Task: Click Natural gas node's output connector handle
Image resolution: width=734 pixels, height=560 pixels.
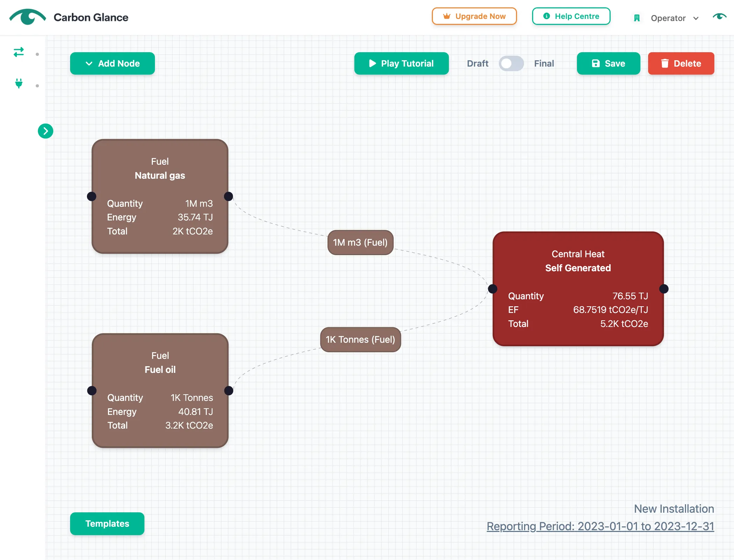Action: pos(229,196)
